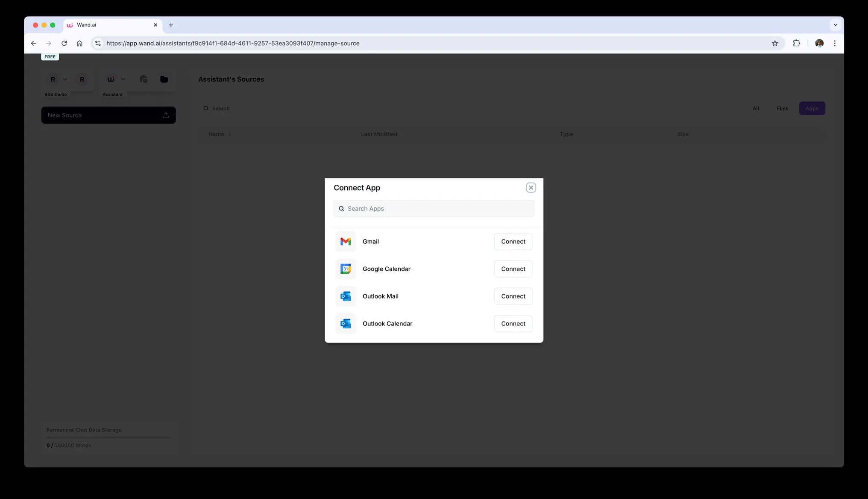Viewport: 868px width, 499px height.
Task: Switch to the Files filter tab
Action: point(782,109)
